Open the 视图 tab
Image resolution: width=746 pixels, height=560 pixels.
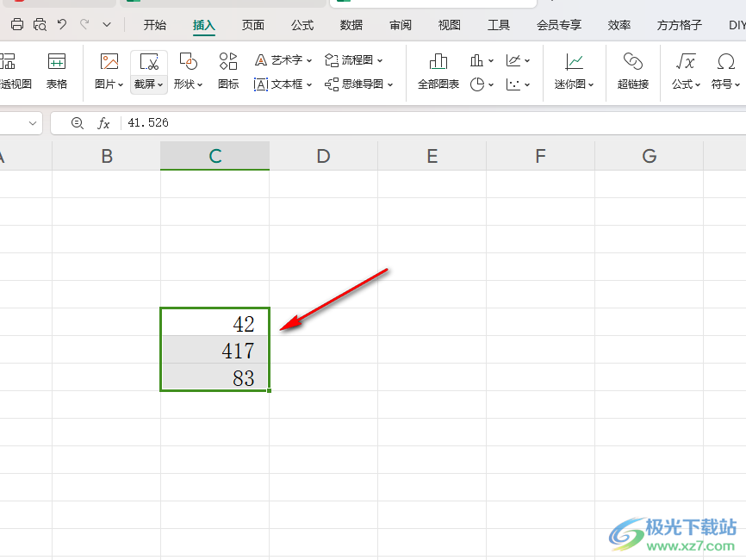point(449,25)
